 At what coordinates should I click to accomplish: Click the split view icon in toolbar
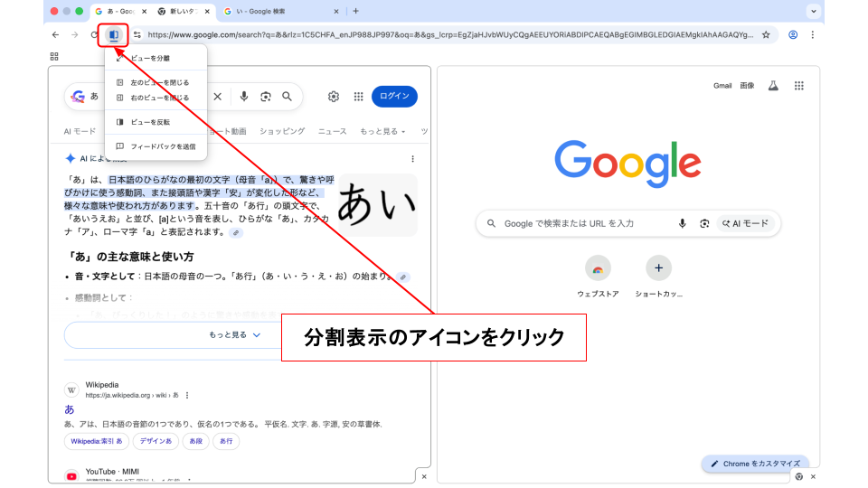[x=113, y=34]
